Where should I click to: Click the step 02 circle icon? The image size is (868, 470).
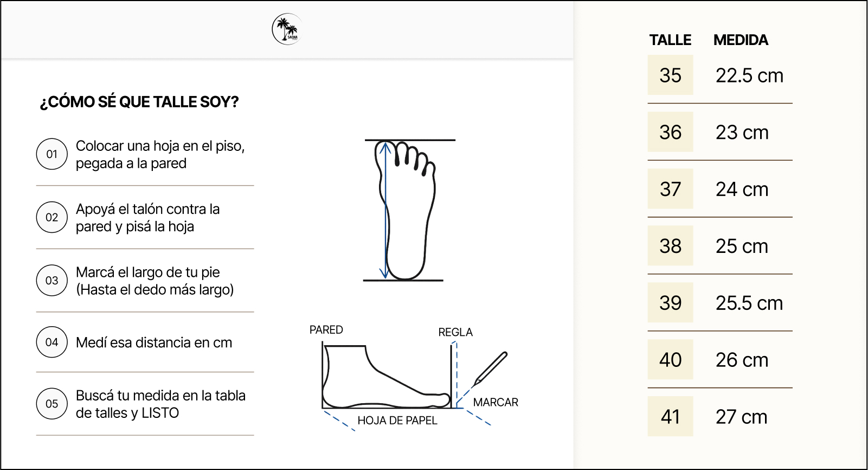click(x=52, y=217)
